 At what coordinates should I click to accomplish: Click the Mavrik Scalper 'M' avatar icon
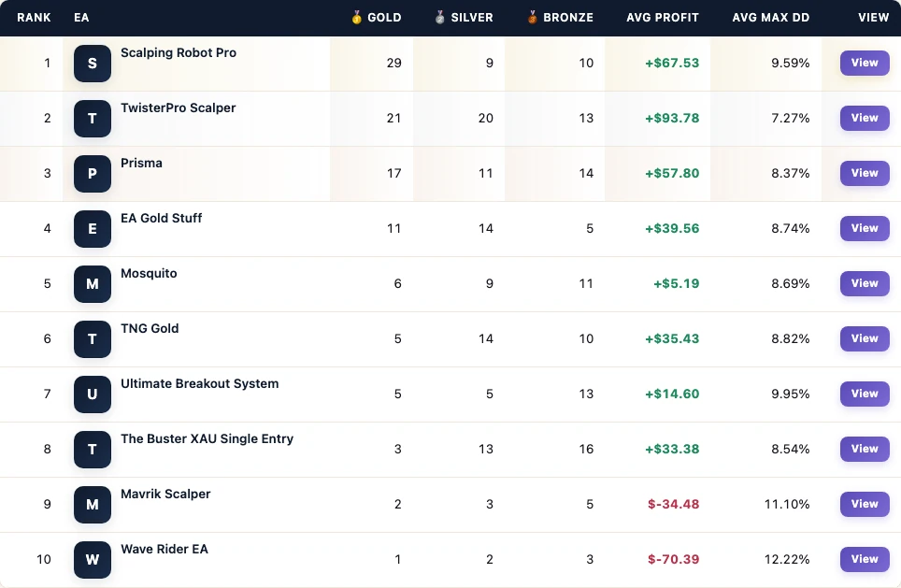pyautogui.click(x=92, y=505)
